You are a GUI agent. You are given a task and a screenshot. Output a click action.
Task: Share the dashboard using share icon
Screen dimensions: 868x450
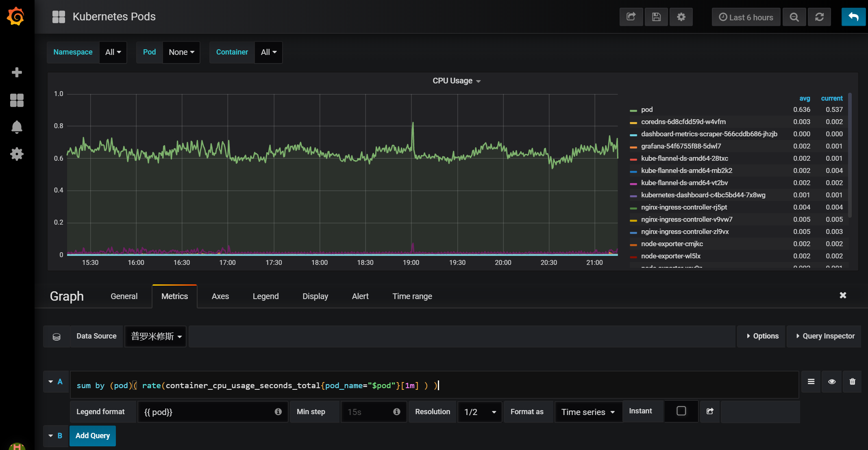631,17
